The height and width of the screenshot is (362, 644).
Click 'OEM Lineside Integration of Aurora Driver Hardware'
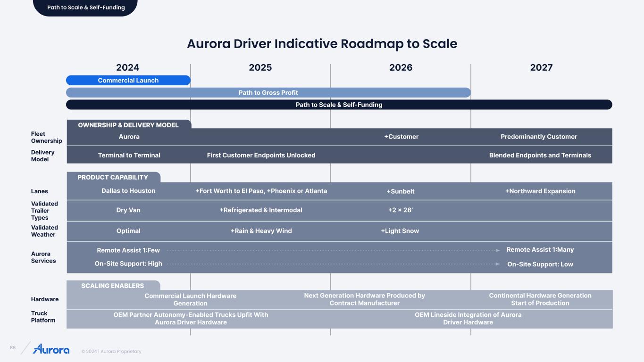[468, 319]
